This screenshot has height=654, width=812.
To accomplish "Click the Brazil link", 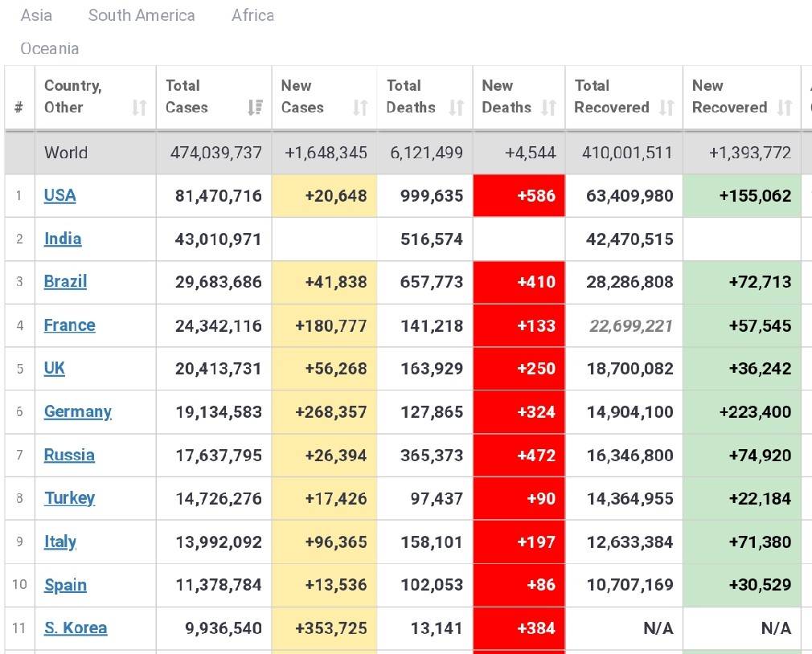I will (65, 282).
